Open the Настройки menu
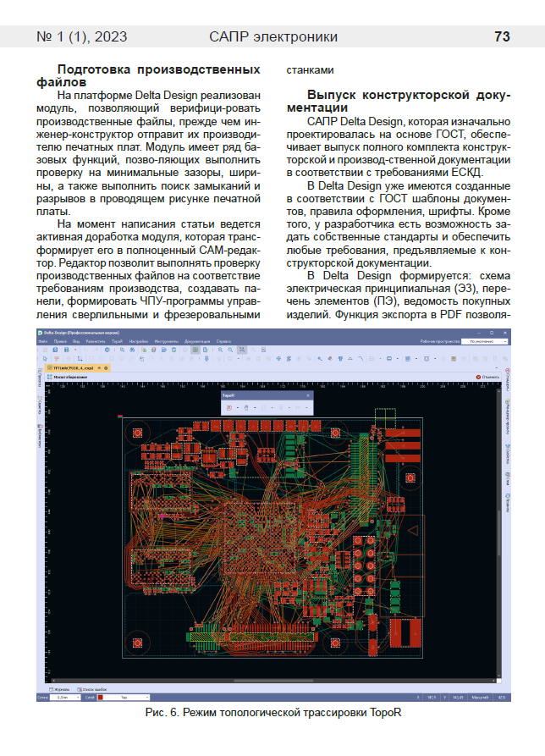 [138, 341]
